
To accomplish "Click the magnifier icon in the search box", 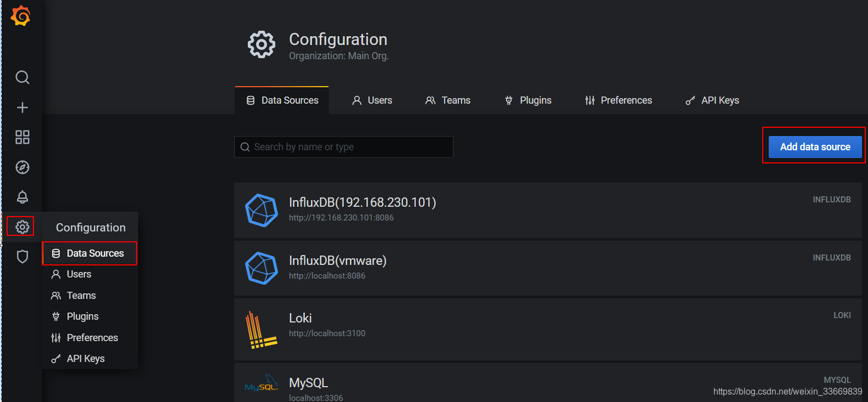I will (x=245, y=147).
